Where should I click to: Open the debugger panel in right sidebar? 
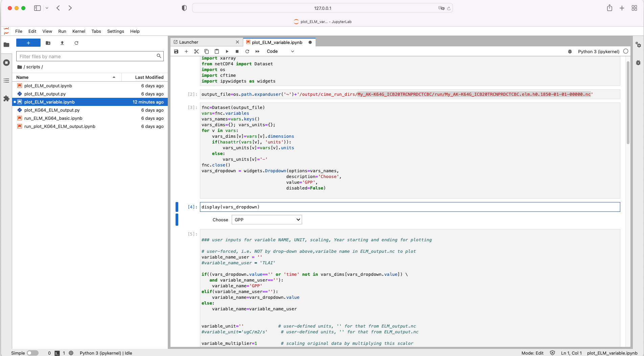[x=638, y=63]
